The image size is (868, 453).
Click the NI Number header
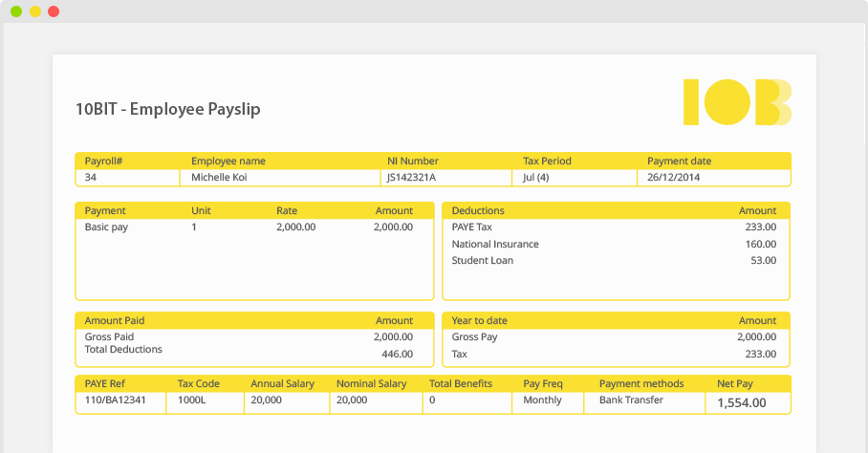pyautogui.click(x=412, y=161)
